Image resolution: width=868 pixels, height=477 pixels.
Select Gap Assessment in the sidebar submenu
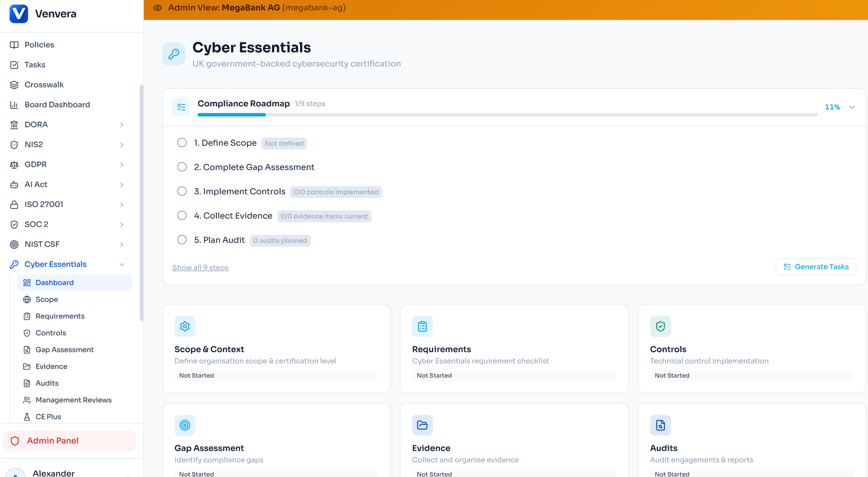(x=64, y=350)
